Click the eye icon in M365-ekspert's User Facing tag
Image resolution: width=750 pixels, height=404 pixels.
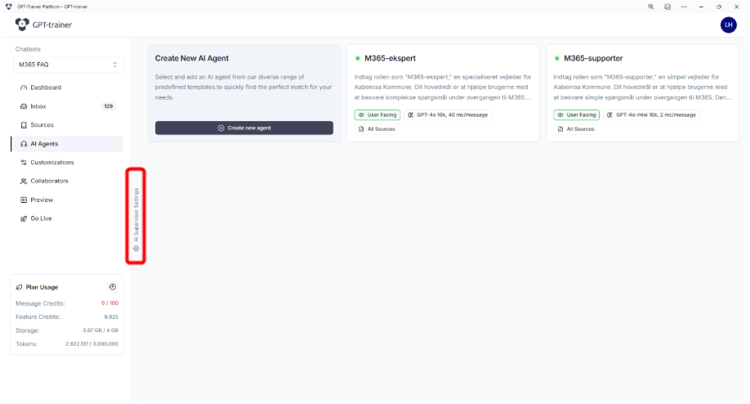pos(361,115)
